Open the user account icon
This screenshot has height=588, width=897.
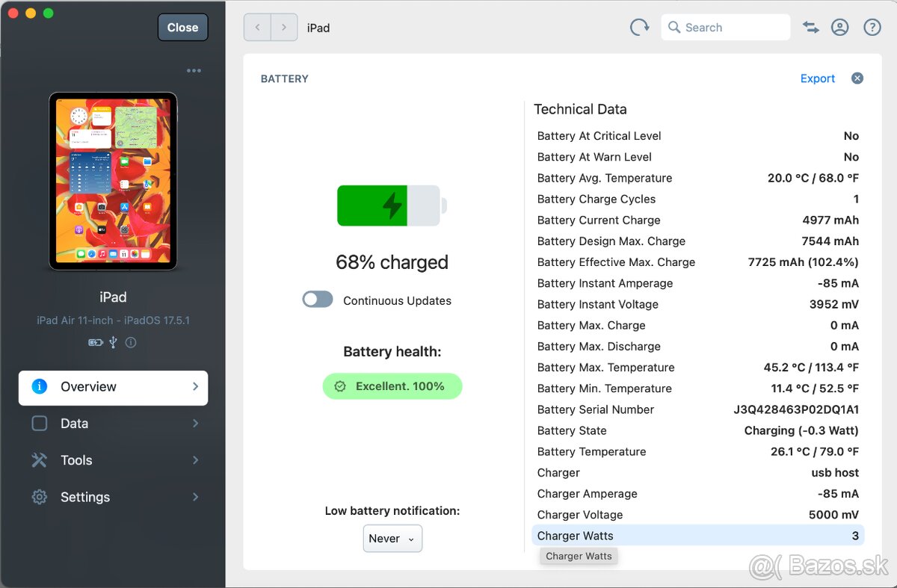[x=840, y=28]
